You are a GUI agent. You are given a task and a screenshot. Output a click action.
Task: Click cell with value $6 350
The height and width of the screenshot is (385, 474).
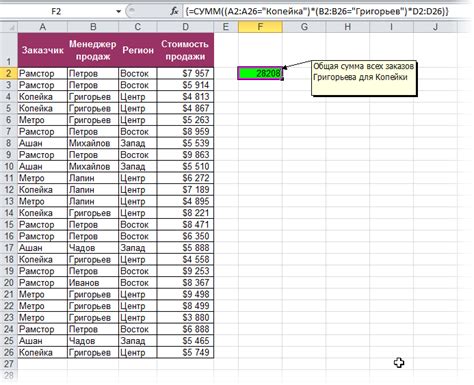point(185,236)
